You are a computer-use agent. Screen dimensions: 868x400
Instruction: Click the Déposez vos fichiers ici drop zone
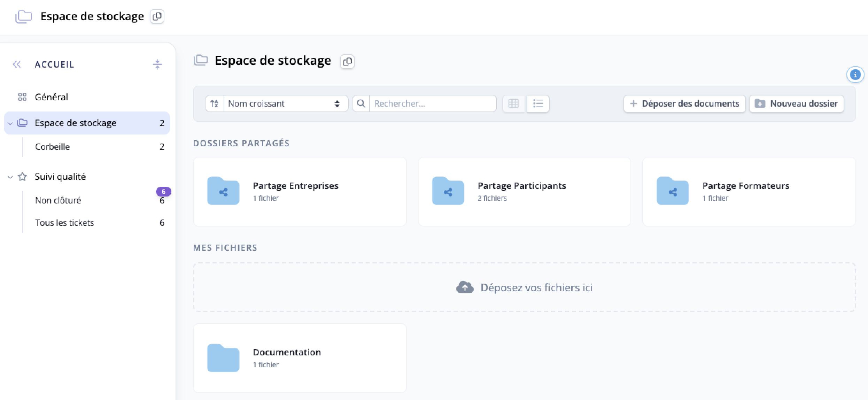click(x=525, y=287)
